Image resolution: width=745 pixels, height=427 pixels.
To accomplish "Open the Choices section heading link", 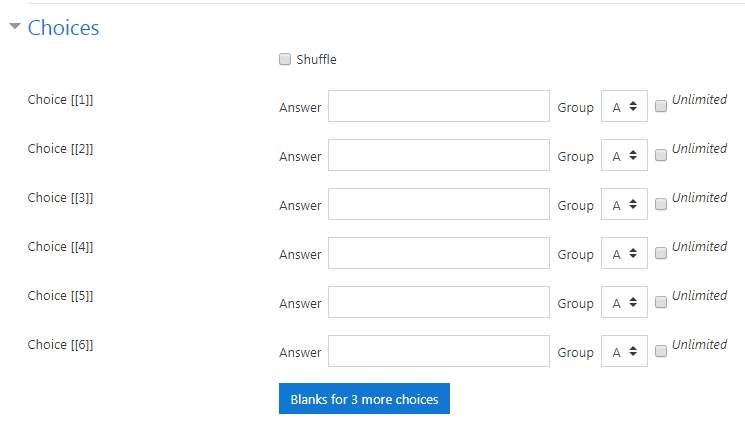I will [x=64, y=28].
